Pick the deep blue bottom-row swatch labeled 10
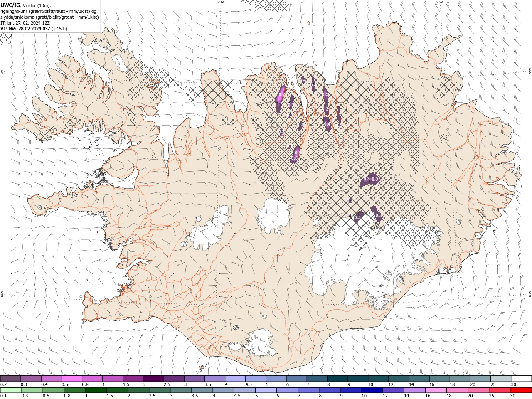532x399 pixels. (372, 390)
